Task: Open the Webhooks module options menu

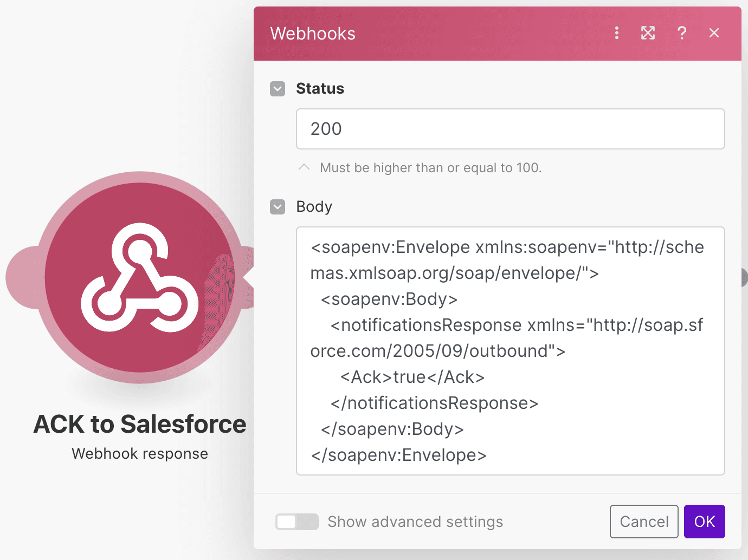Action: pos(616,33)
